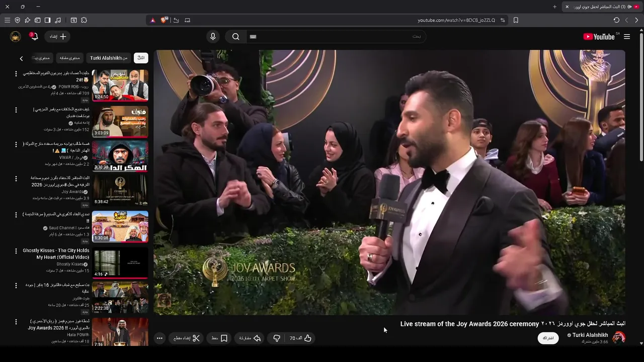Click the share arrow icon in the address bar
644x362 pixels.
176,20
